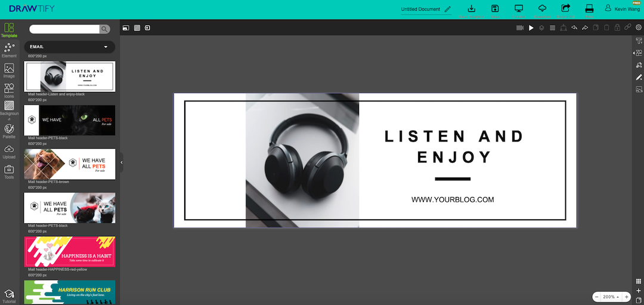Viewport: 644px width, 305px height.
Task: Open the Tools panel
Action: pyautogui.click(x=9, y=172)
